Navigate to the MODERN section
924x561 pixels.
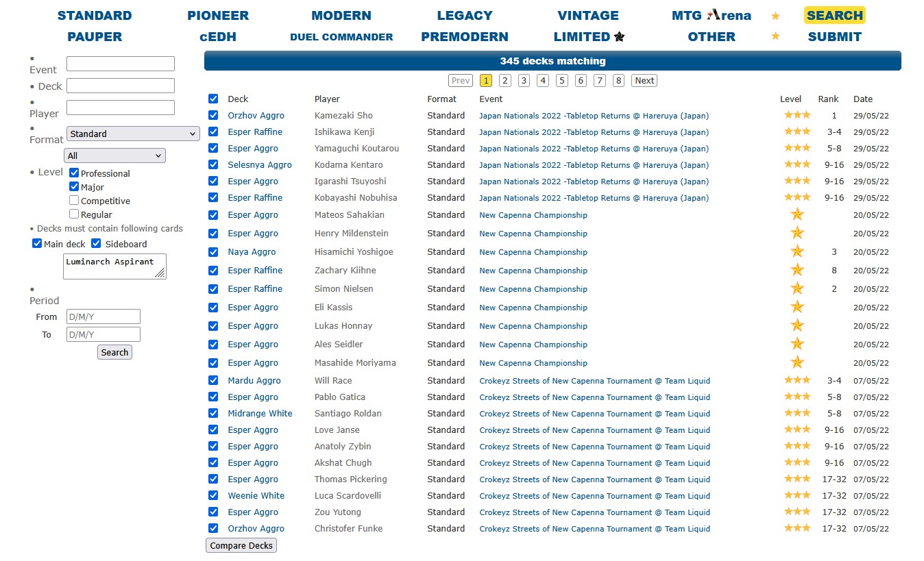click(x=341, y=15)
